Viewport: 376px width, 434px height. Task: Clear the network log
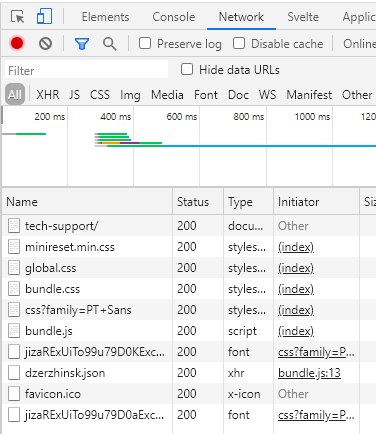pos(45,43)
